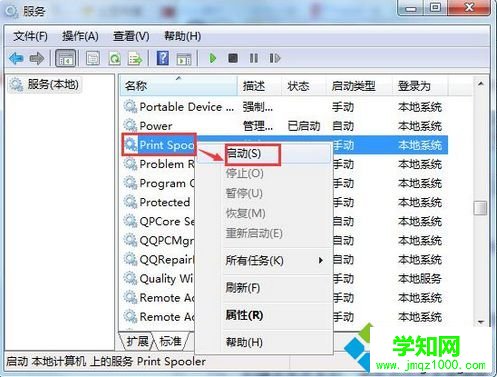Choose 帮助(H) in context menu

click(x=263, y=342)
